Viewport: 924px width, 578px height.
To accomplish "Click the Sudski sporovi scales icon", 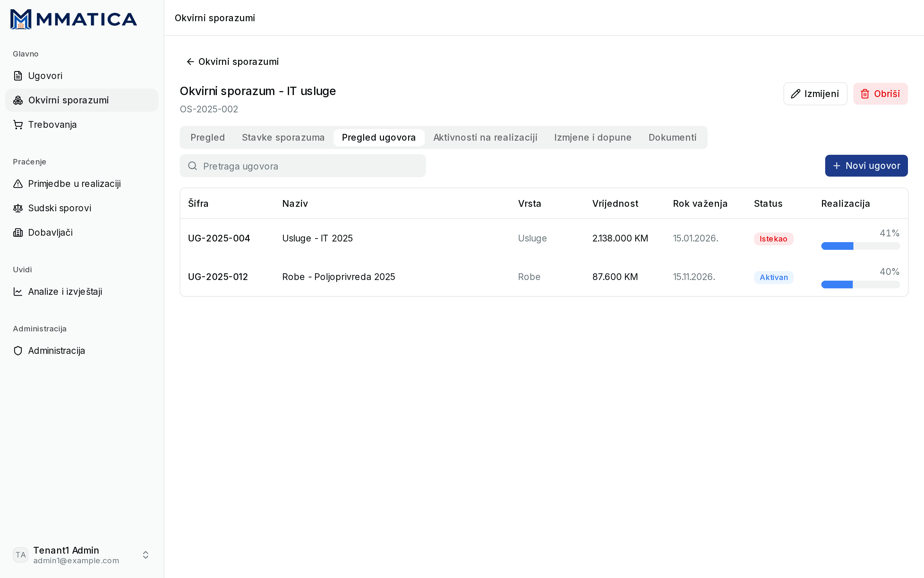I will [x=18, y=208].
